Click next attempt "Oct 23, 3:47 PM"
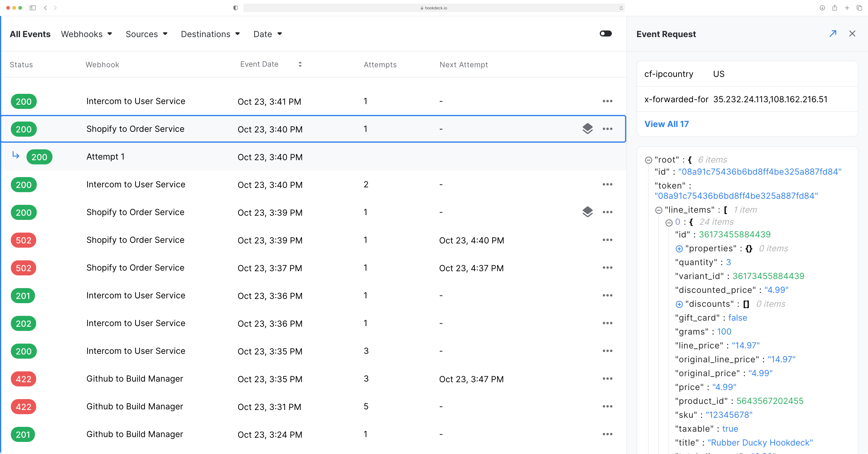The height and width of the screenshot is (454, 868). (471, 379)
